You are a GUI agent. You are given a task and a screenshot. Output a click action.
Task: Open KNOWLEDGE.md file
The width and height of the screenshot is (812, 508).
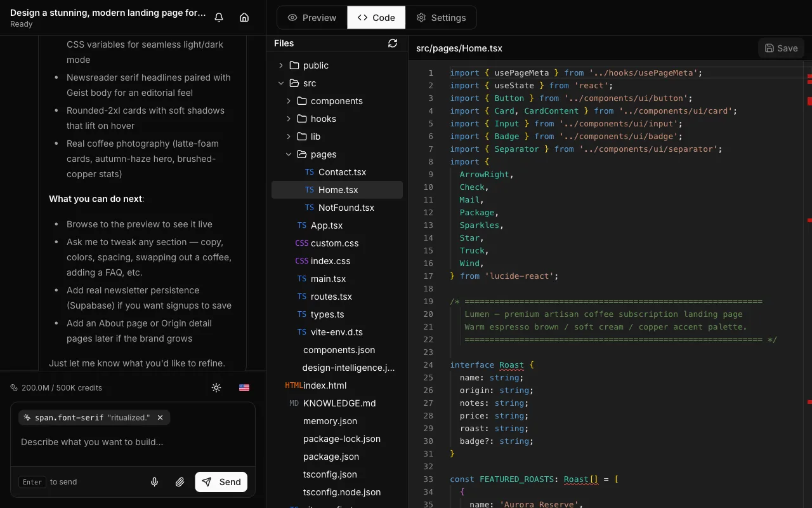[x=337, y=403]
